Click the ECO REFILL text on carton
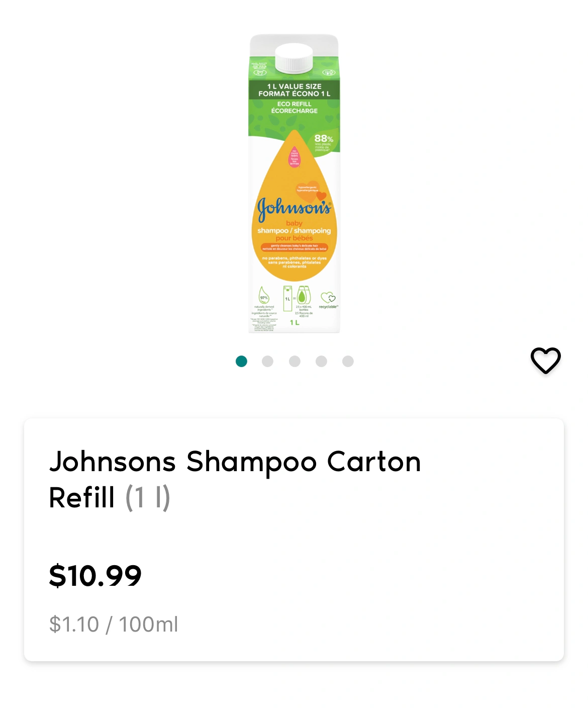 [294, 108]
